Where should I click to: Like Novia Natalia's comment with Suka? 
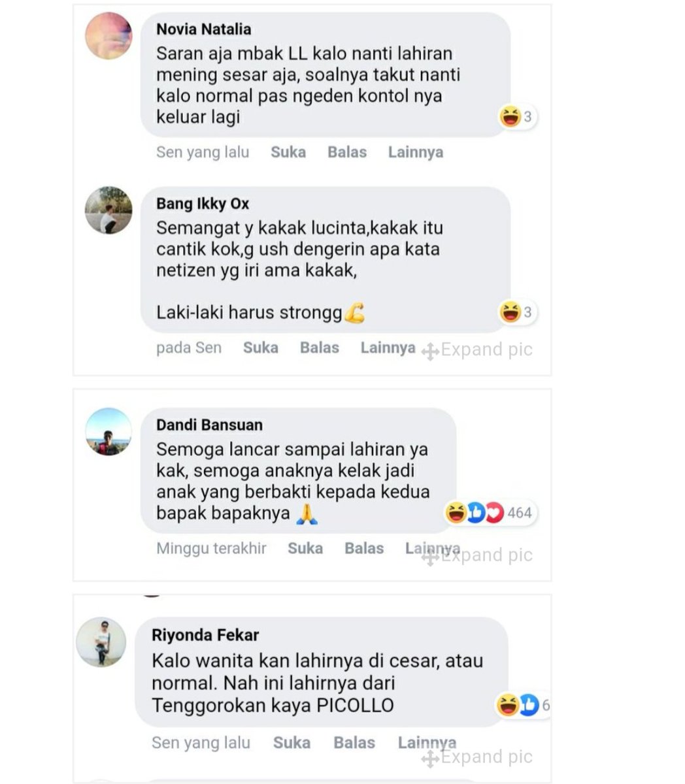tap(288, 152)
